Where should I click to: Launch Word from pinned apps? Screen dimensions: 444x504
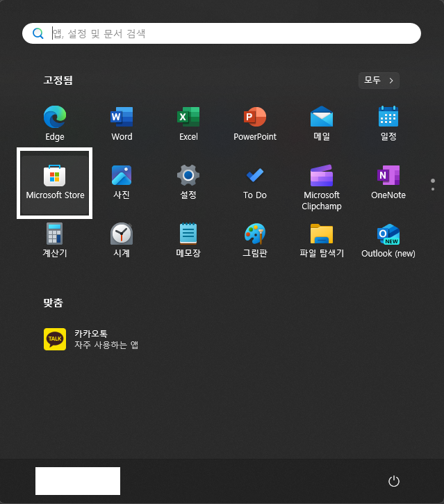pyautogui.click(x=122, y=124)
